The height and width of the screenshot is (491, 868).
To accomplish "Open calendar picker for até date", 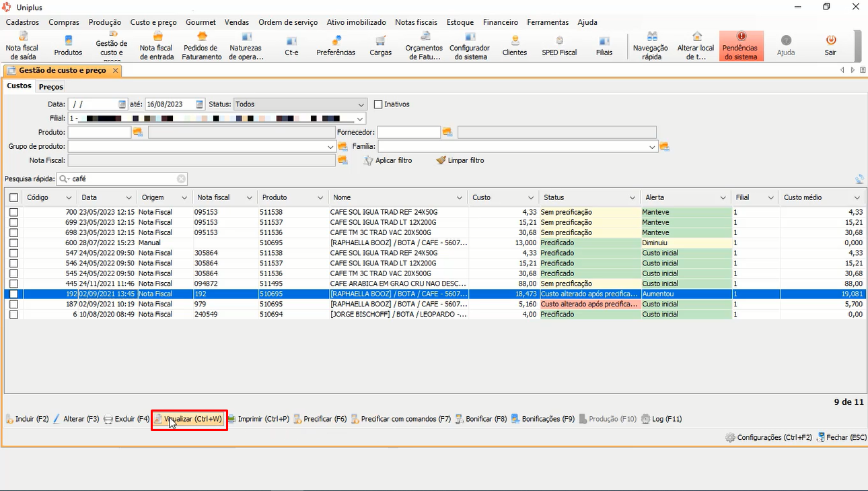I will point(199,104).
